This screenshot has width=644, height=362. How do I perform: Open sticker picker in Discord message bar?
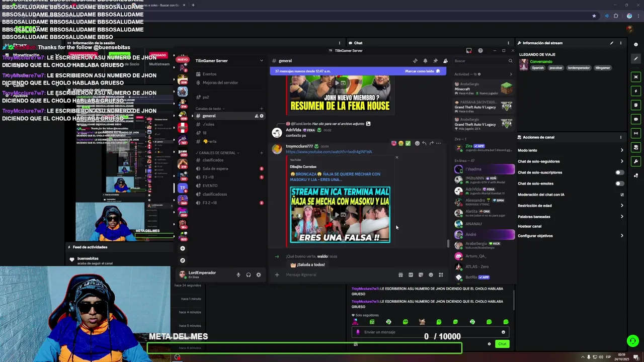pos(421,275)
